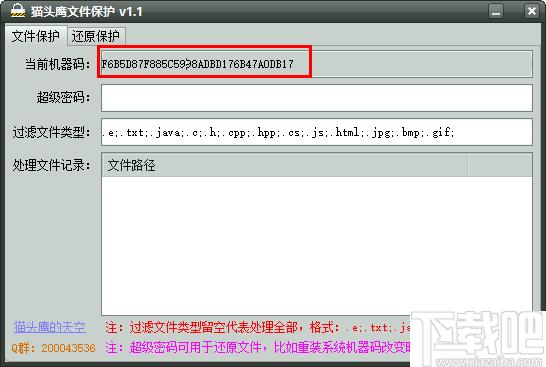Click the red note about 过滤文件类型留空
The height and width of the screenshot is (367, 546).
(x=258, y=327)
